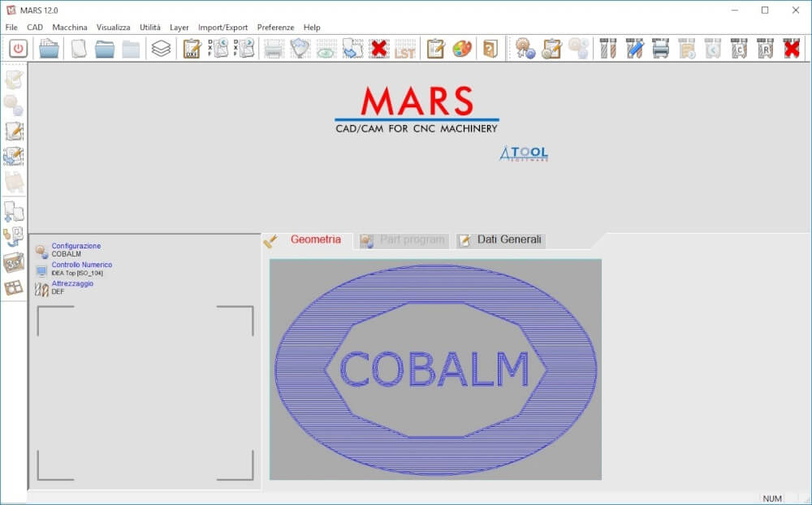Viewport: 812px width, 505px height.
Task: Click the NUM status bar indicator
Action: [772, 499]
